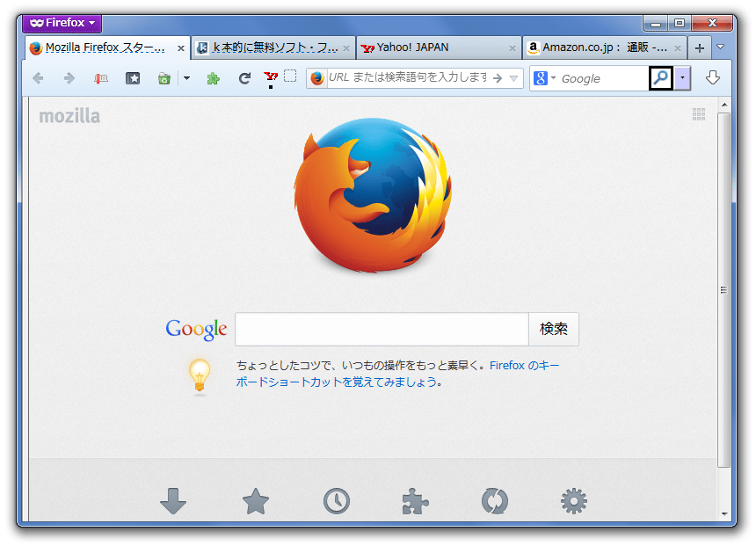Click the magnifying glass search button
Screen dimensions: 756x546
pos(660,77)
